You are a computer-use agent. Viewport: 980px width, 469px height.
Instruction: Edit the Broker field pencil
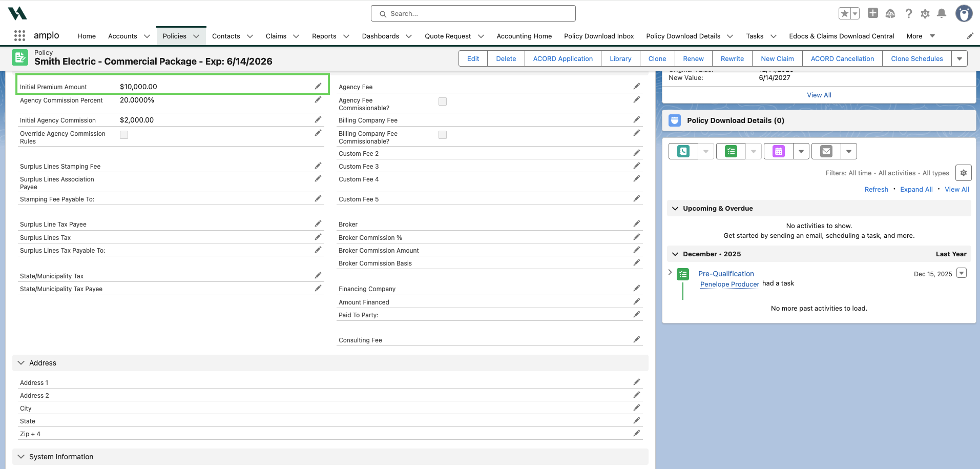[x=637, y=223]
